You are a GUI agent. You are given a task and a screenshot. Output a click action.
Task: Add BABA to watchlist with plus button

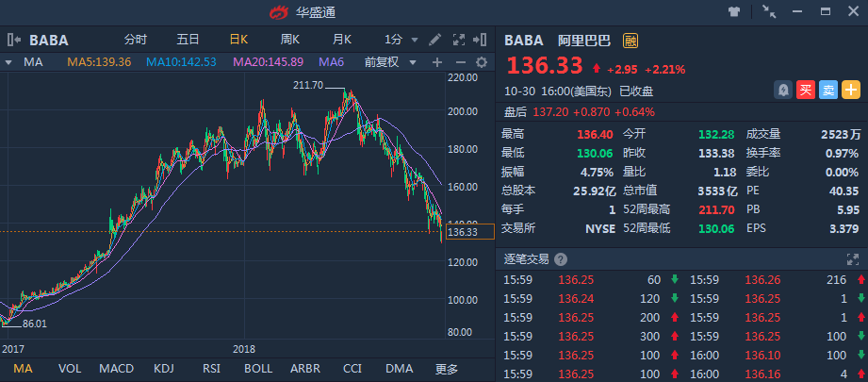(850, 90)
